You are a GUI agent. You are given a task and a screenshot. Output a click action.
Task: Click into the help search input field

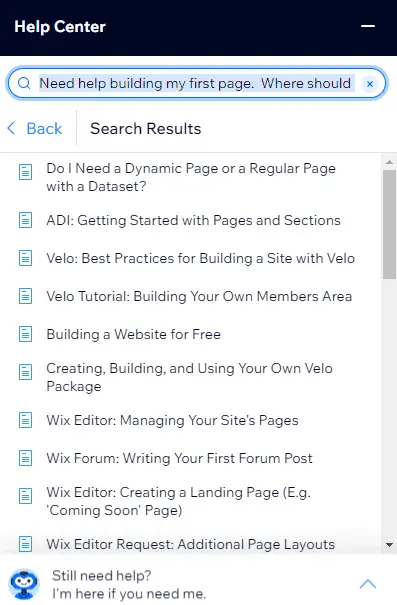pos(197,83)
